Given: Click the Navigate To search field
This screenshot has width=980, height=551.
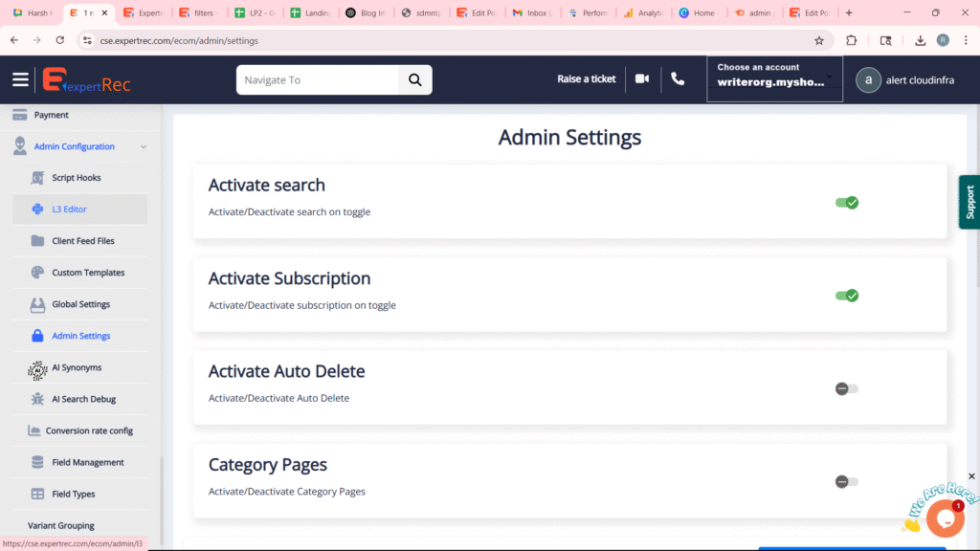Looking at the screenshot, I should [x=318, y=80].
